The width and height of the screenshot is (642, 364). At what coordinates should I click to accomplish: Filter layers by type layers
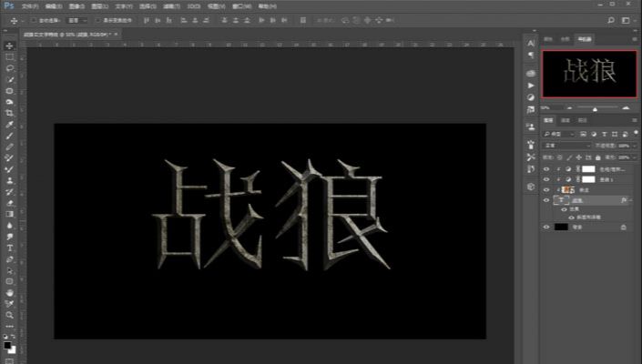tap(605, 134)
